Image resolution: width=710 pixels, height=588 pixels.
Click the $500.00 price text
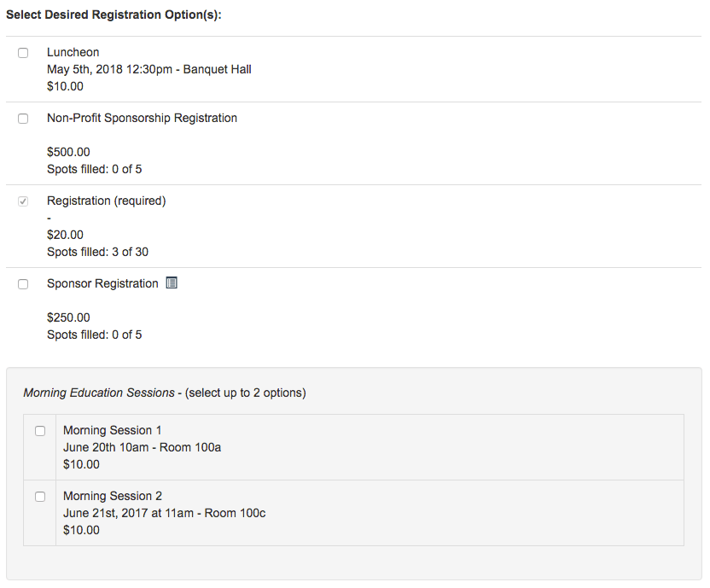tap(68, 153)
